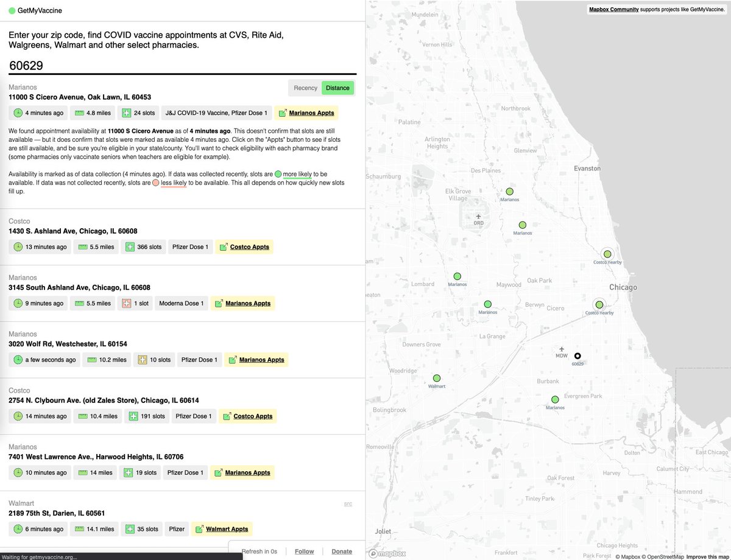Click the Donate link at bottom

(342, 551)
